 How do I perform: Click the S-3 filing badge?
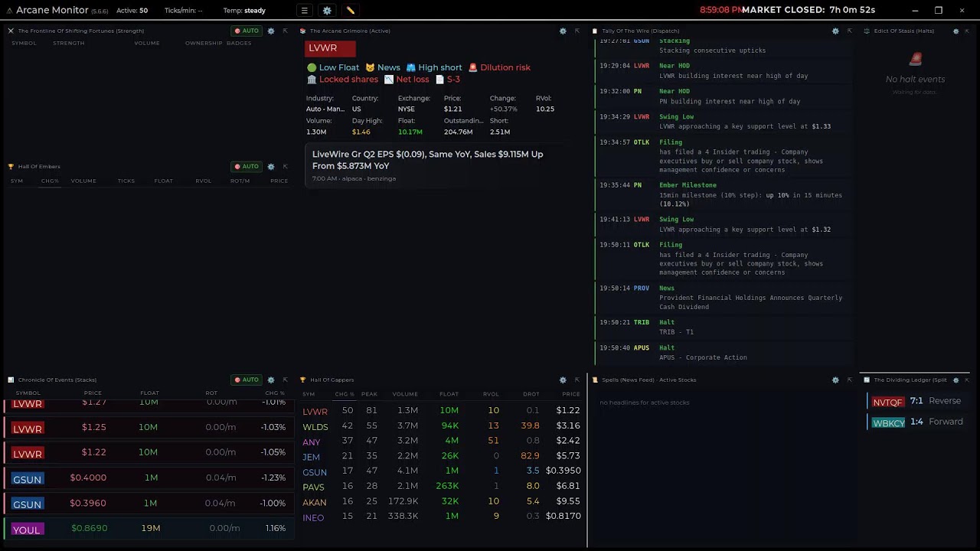(448, 80)
